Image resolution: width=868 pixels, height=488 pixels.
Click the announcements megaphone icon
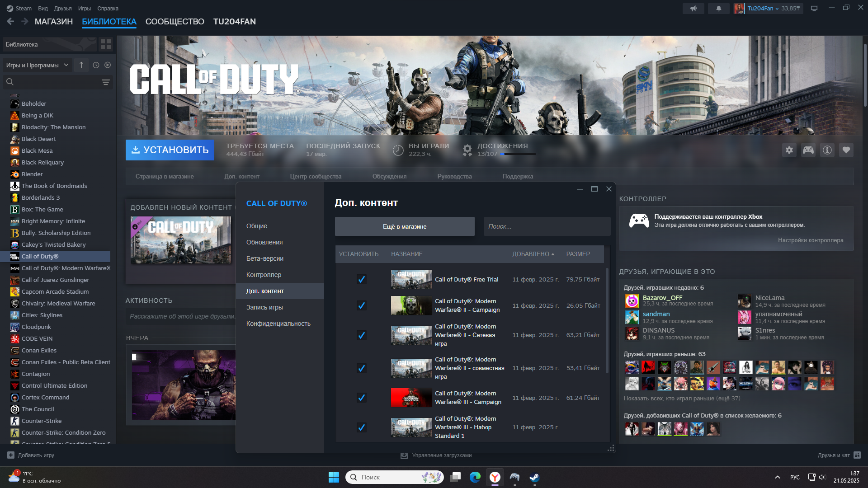(693, 8)
